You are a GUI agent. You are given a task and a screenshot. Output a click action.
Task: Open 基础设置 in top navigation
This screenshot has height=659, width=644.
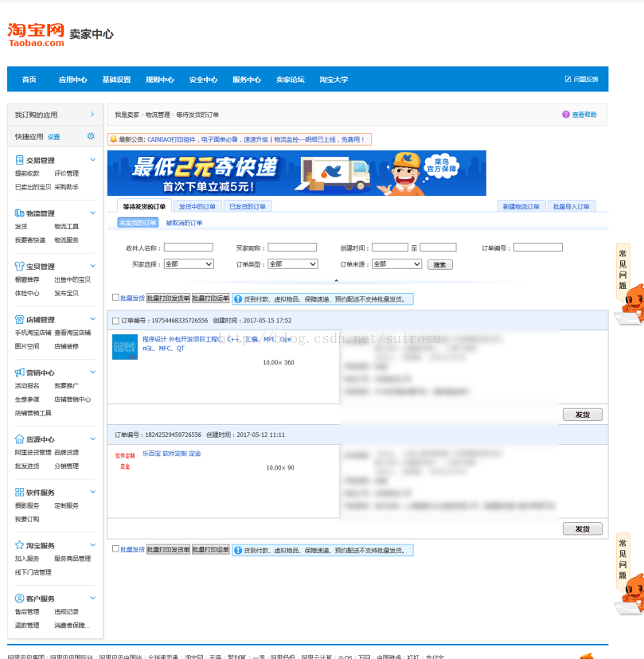point(116,80)
